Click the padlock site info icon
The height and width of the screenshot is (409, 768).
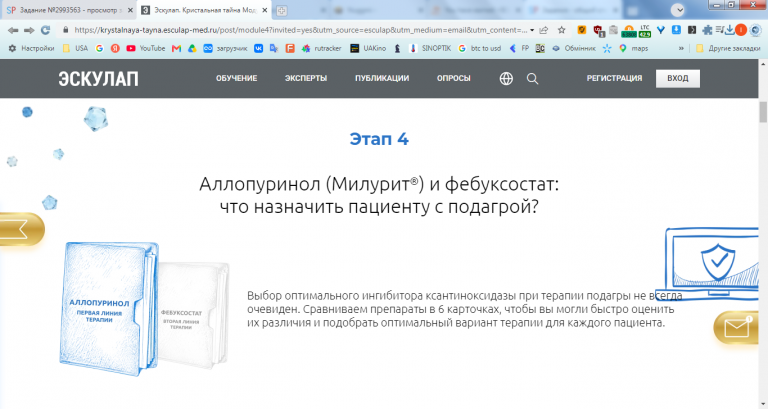coord(66,30)
